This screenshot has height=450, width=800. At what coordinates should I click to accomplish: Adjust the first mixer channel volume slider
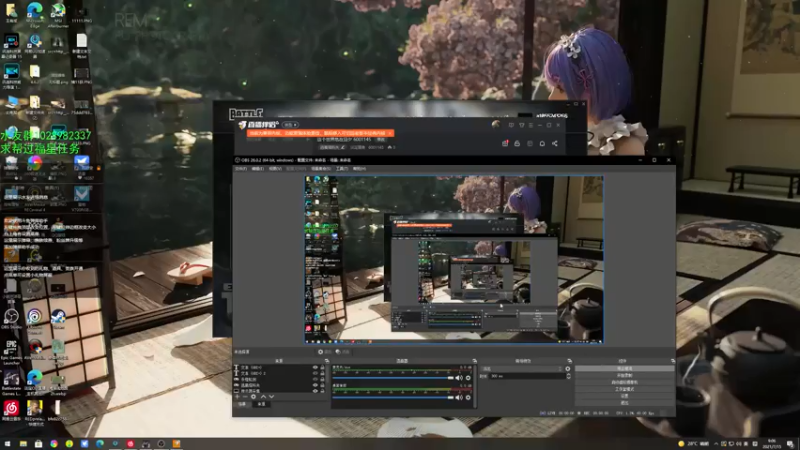(x=393, y=378)
